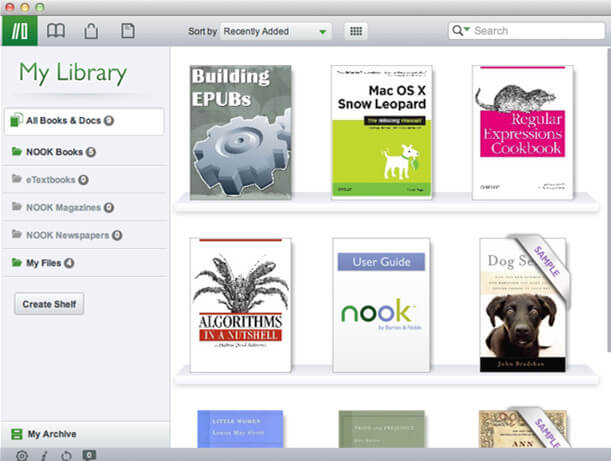The height and width of the screenshot is (461, 611).
Task: Click the All Books & Docs count badge
Action: (109, 121)
